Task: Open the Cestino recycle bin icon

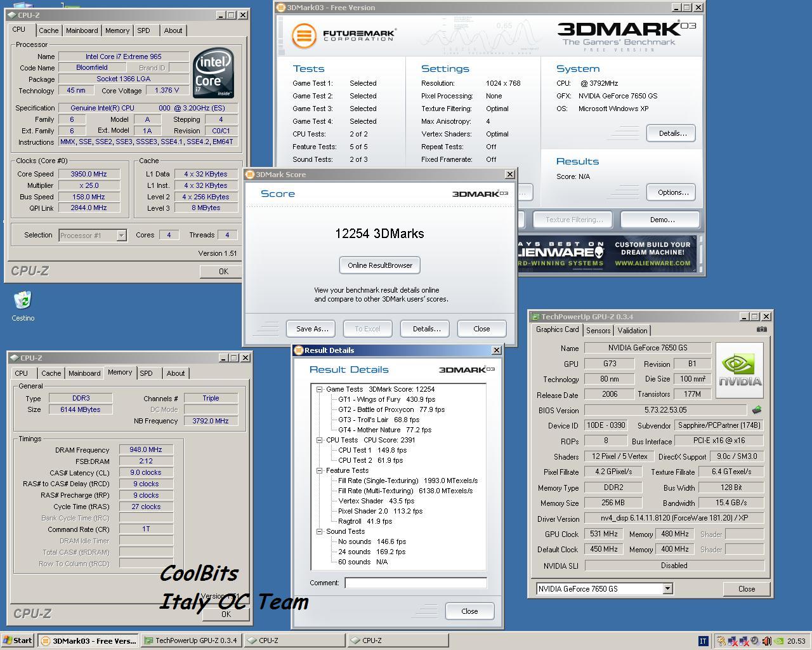Action: 23,305
